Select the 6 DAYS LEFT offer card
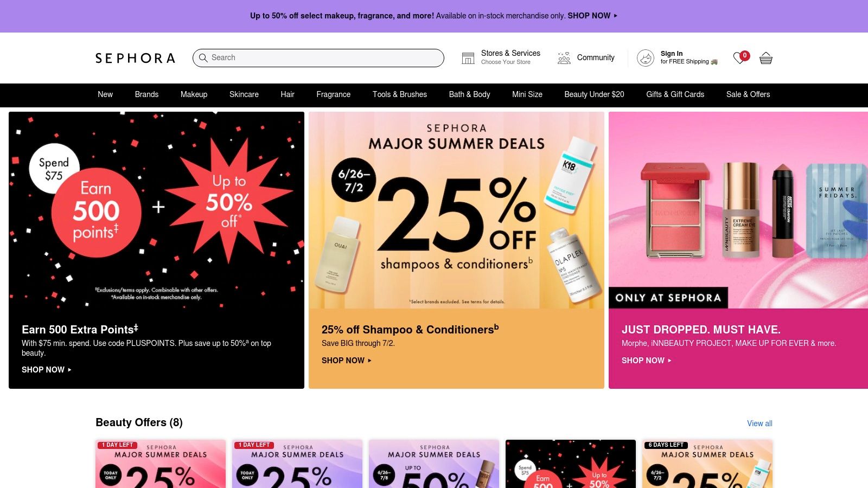The image size is (868, 488). (x=707, y=464)
